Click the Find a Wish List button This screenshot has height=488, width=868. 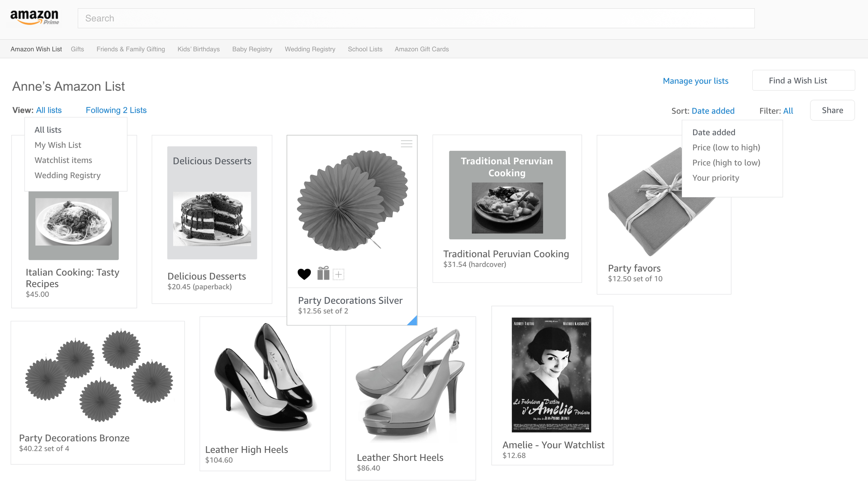[803, 81]
